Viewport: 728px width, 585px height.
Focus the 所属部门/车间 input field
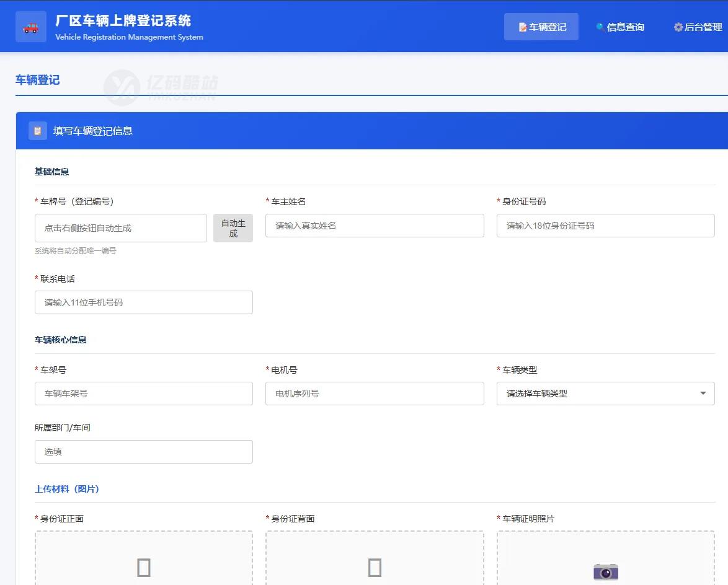click(x=144, y=452)
